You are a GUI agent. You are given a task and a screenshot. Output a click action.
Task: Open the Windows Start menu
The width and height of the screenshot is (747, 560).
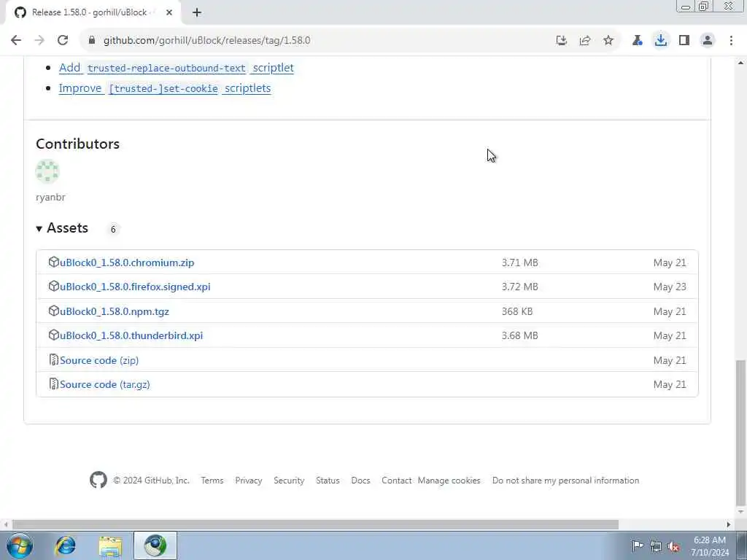[x=20, y=545]
